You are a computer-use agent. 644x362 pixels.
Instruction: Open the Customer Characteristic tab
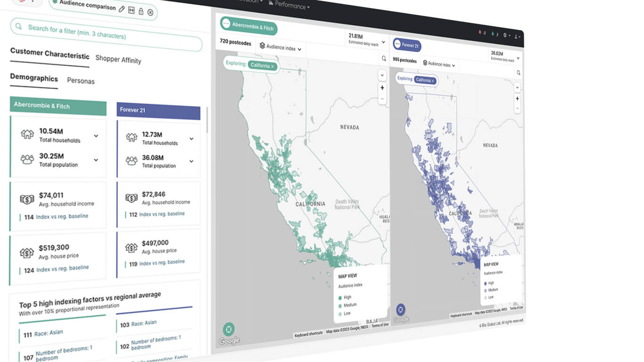[50, 54]
